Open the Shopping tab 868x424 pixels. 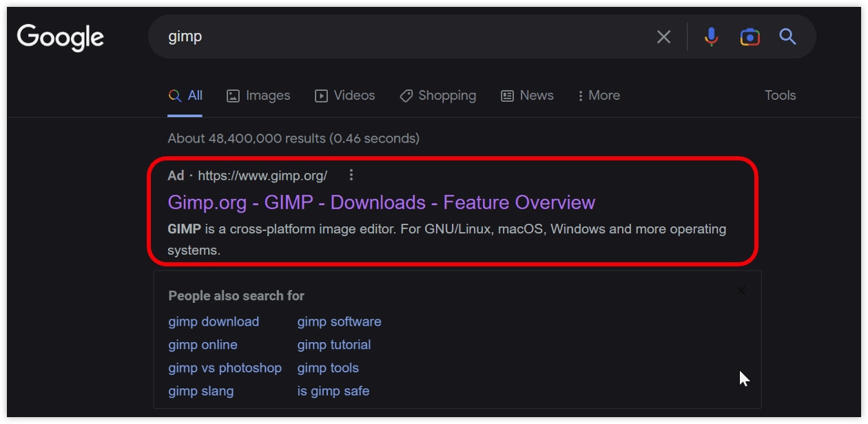[x=438, y=96]
